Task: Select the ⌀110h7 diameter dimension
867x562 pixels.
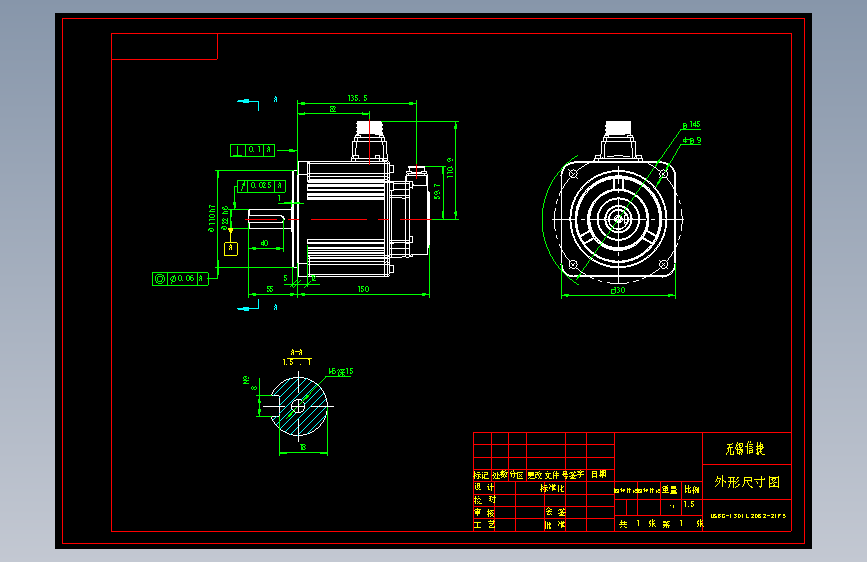Action: (211, 218)
